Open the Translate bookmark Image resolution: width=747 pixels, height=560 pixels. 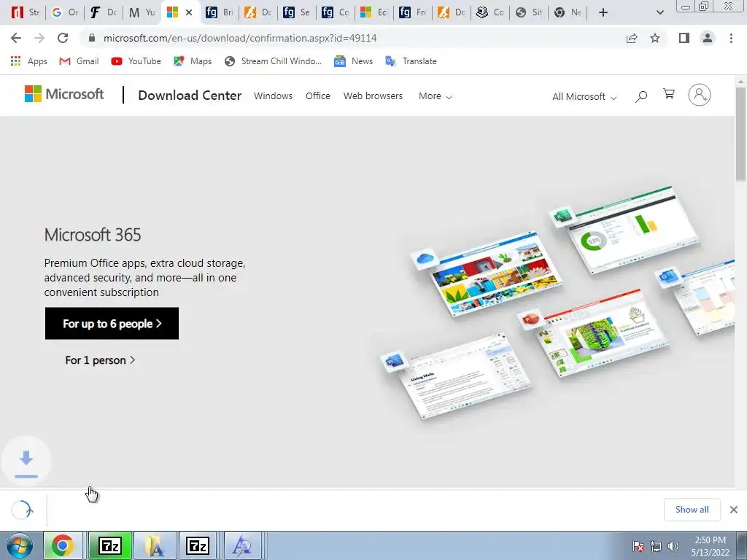[x=411, y=61]
